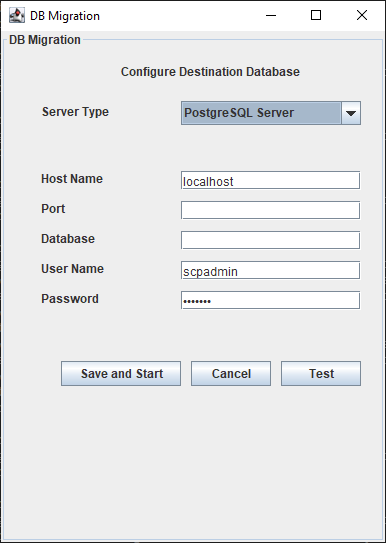Click the Server Type label
The height and width of the screenshot is (543, 386).
point(75,112)
